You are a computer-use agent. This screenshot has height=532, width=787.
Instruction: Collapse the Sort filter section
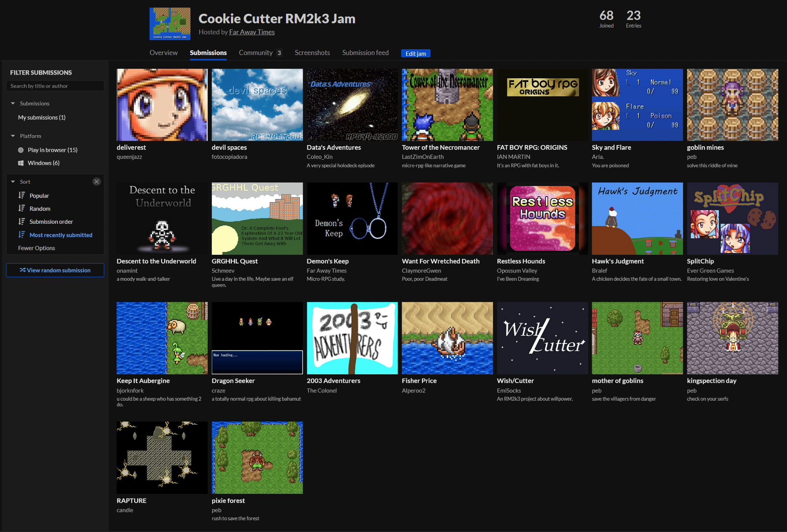13,182
